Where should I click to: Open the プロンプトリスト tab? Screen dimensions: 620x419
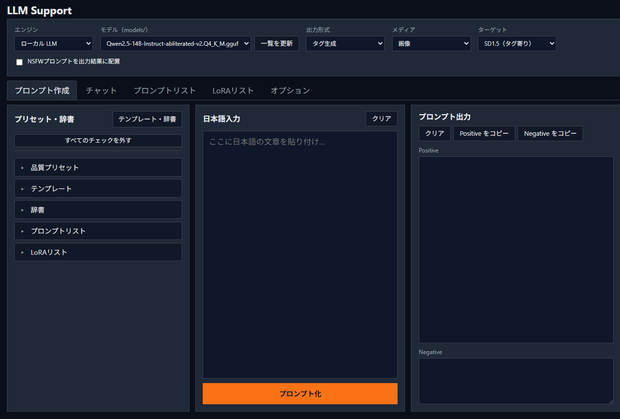pos(164,91)
